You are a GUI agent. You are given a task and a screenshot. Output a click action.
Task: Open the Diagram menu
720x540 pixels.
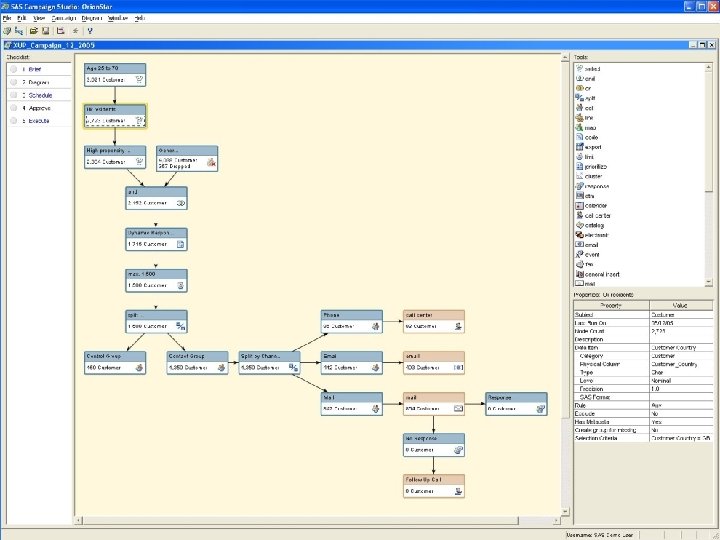(x=91, y=18)
